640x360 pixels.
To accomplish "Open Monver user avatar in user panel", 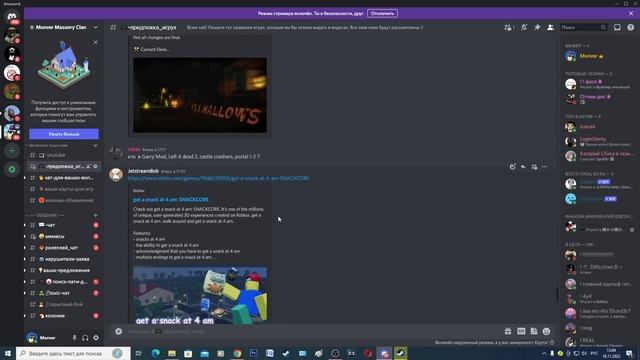I will point(32,338).
